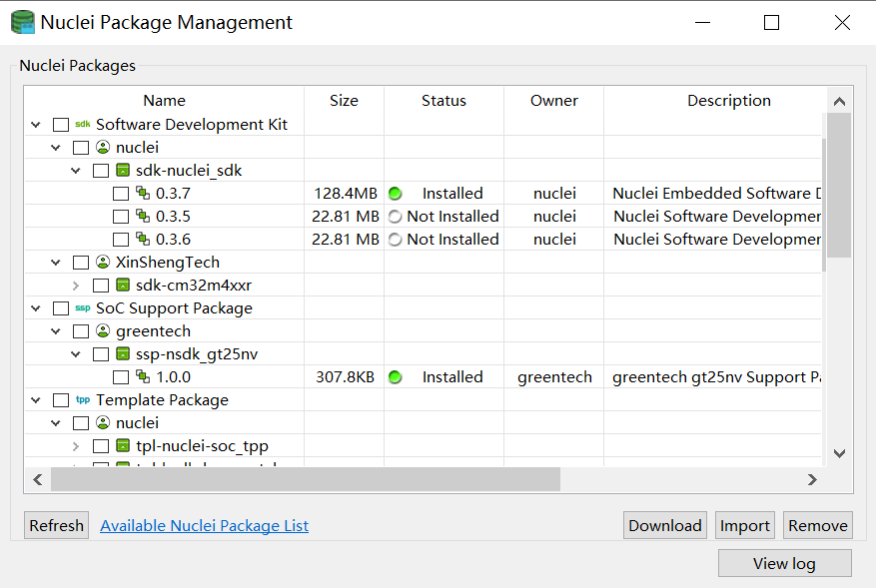Collapse the Template Package node
Image resolution: width=876 pixels, height=588 pixels.
click(x=36, y=400)
